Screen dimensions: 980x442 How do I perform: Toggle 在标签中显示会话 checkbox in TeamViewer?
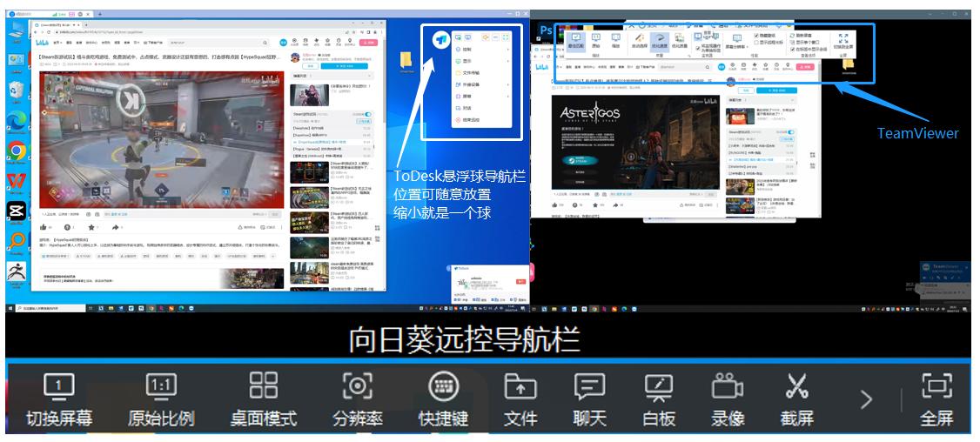pos(809,50)
